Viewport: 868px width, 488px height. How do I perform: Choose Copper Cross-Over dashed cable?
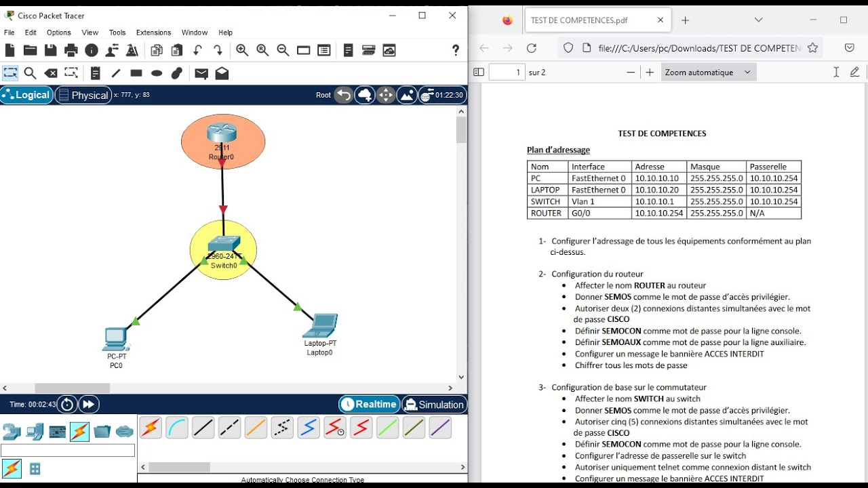tap(230, 427)
